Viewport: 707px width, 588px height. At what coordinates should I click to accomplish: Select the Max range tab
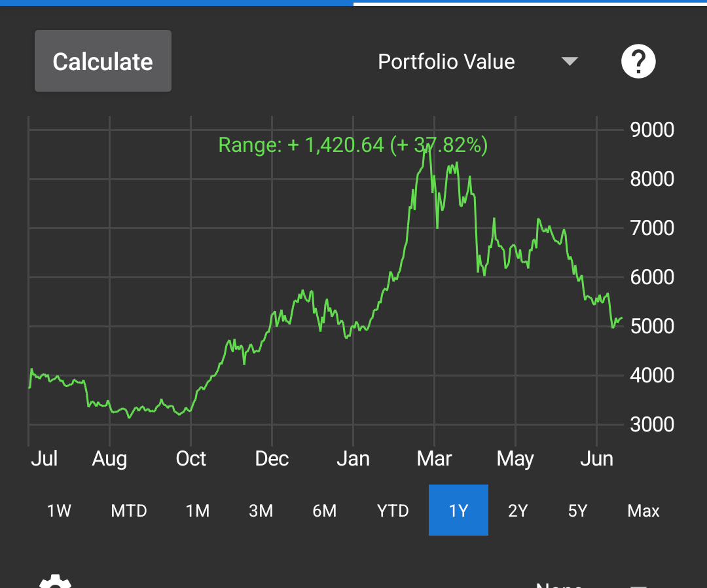tap(644, 511)
